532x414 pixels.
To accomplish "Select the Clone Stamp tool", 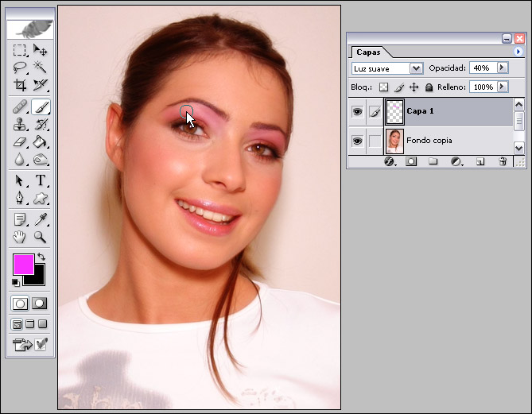I will tap(21, 125).
